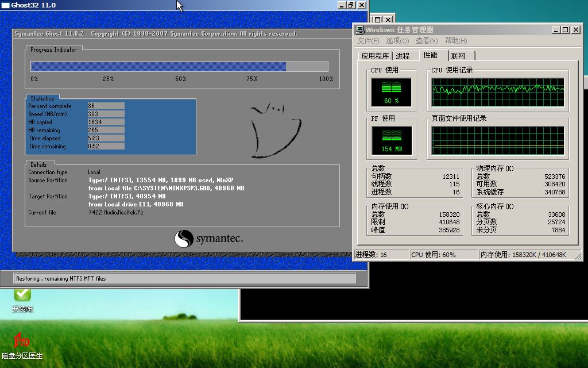
Task: Switch to the 联网 tab
Action: pos(458,56)
